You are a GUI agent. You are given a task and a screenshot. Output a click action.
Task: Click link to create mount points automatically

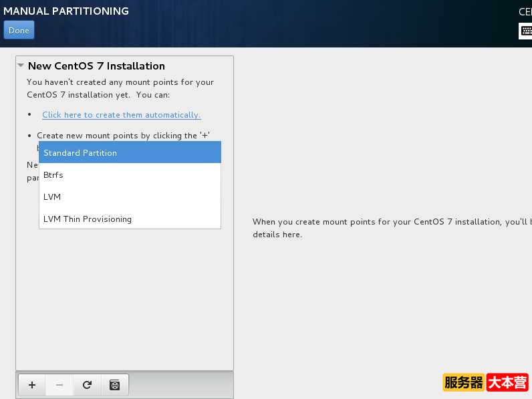[121, 115]
